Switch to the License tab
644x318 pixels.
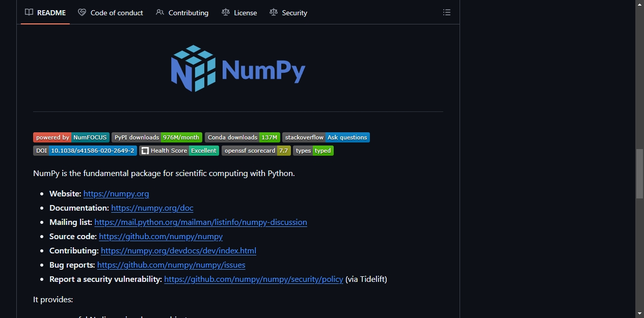[x=239, y=13]
